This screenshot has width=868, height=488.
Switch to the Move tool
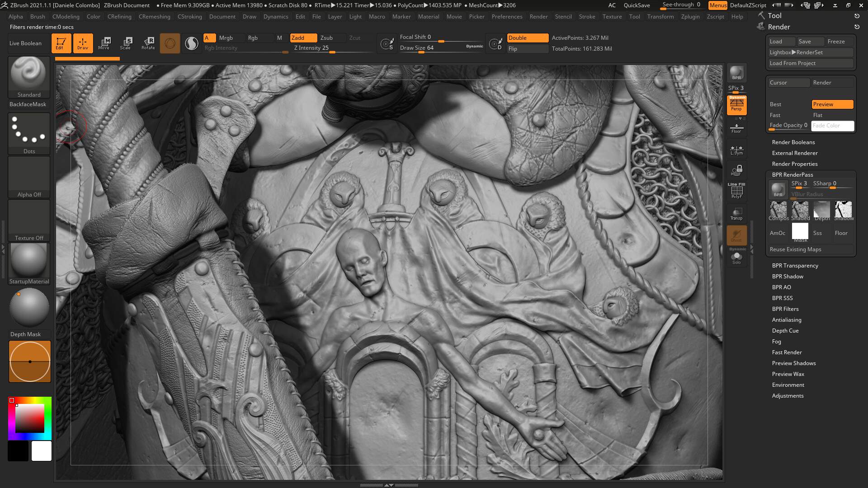pyautogui.click(x=104, y=43)
